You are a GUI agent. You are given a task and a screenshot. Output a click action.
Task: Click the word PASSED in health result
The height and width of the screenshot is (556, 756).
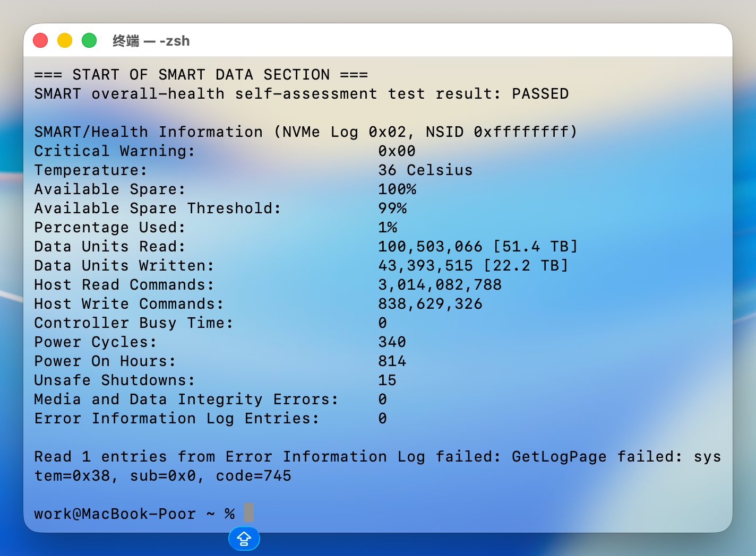[x=540, y=94]
